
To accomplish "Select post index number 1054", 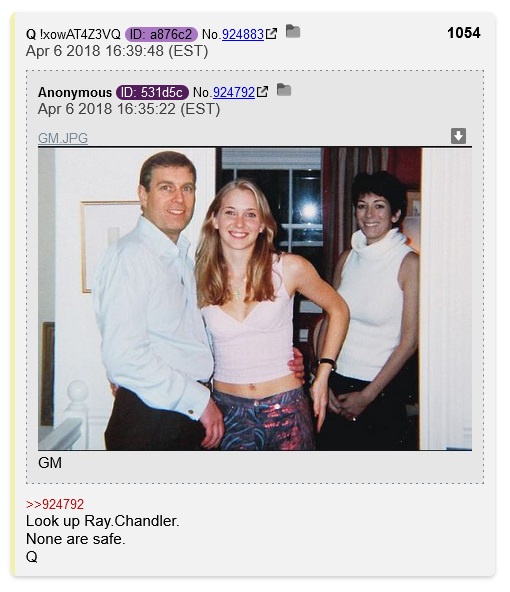I will tap(464, 33).
